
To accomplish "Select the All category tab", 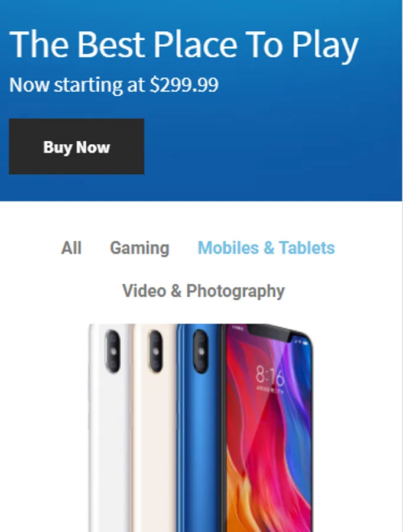I will pos(71,248).
